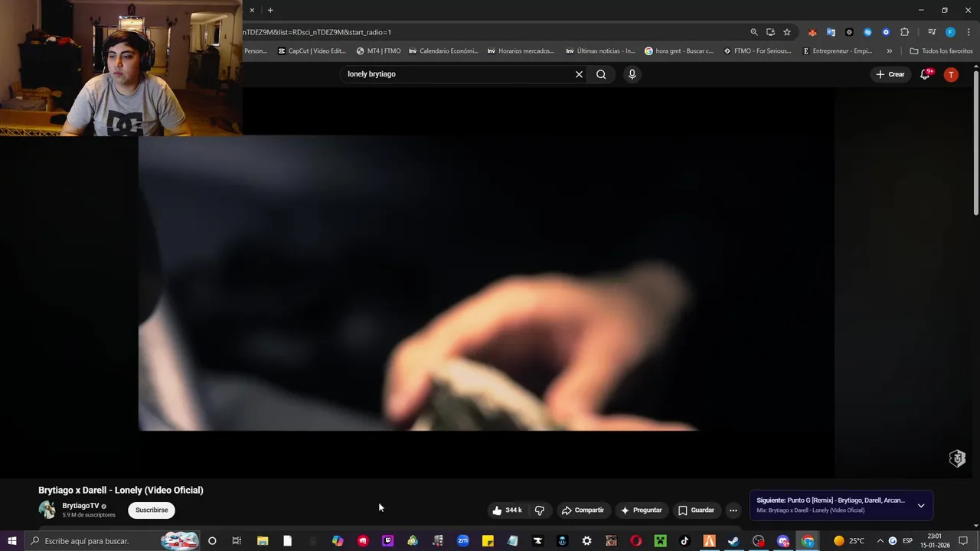The height and width of the screenshot is (551, 980).
Task: Click the Suscribirse button
Action: [x=152, y=510]
